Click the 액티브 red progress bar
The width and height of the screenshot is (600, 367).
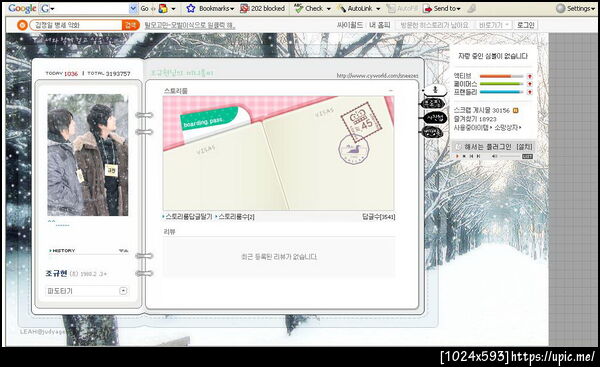click(501, 76)
